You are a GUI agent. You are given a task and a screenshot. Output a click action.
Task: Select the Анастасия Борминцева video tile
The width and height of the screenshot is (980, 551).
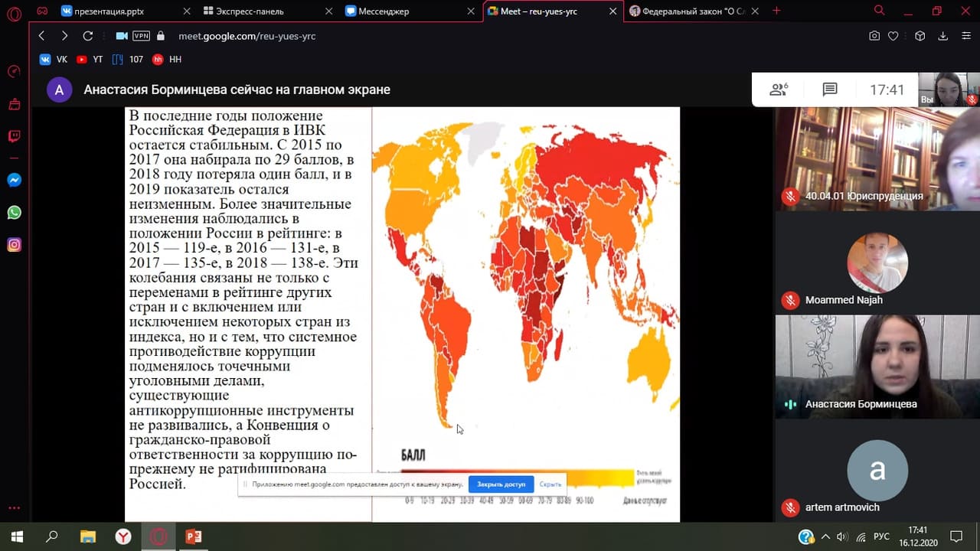[877, 367]
